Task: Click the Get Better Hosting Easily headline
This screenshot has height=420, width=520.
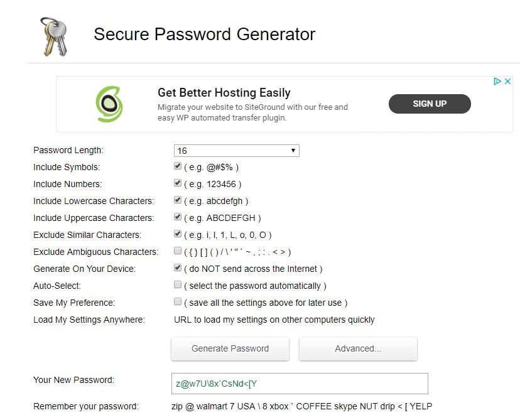Action: tap(224, 93)
